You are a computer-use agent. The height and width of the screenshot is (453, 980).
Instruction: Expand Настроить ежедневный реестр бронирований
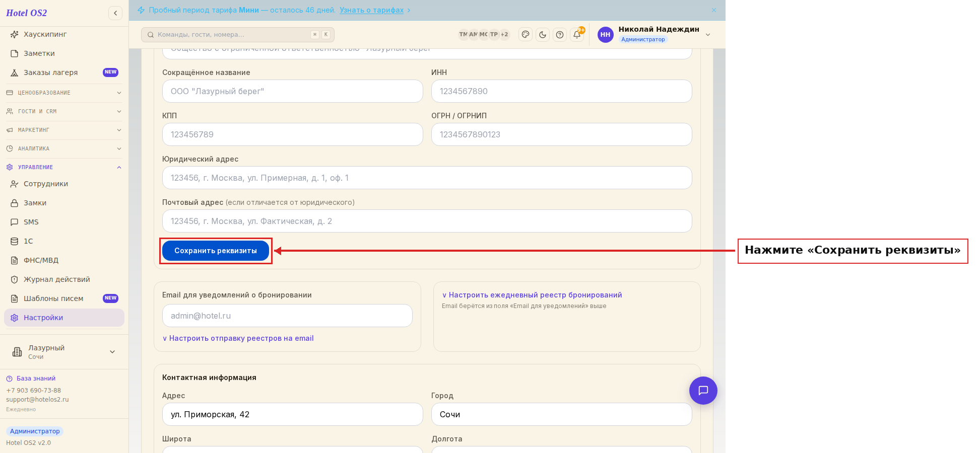coord(532,295)
